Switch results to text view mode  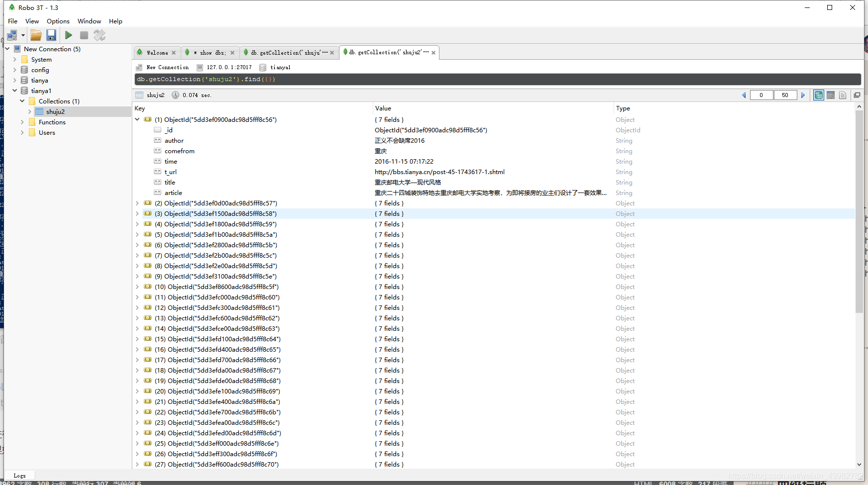[843, 95]
